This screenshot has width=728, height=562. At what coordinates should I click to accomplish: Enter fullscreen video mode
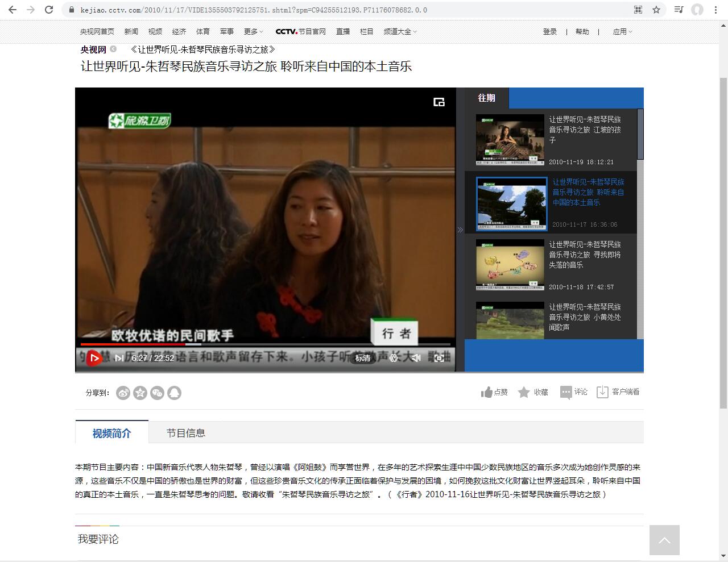click(x=439, y=358)
